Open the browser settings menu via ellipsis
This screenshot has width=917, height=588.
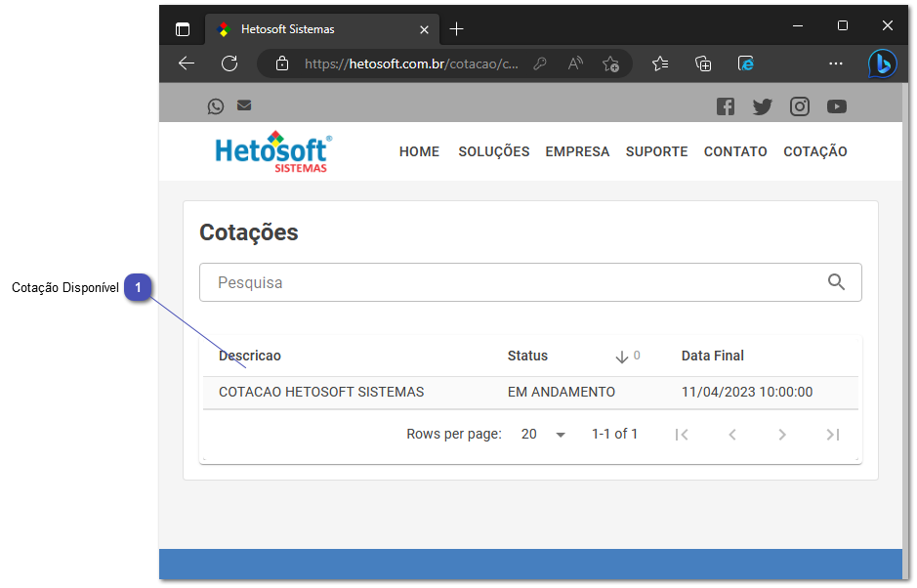pos(835,63)
